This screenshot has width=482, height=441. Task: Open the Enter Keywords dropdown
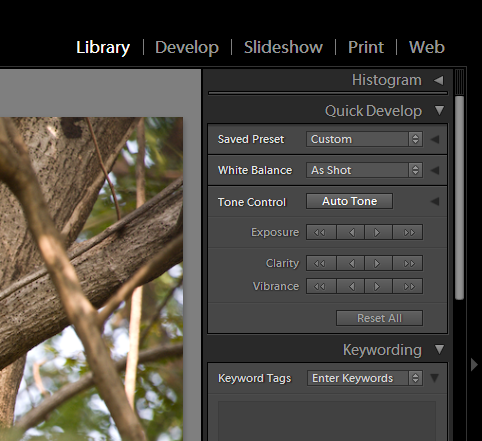(x=365, y=378)
